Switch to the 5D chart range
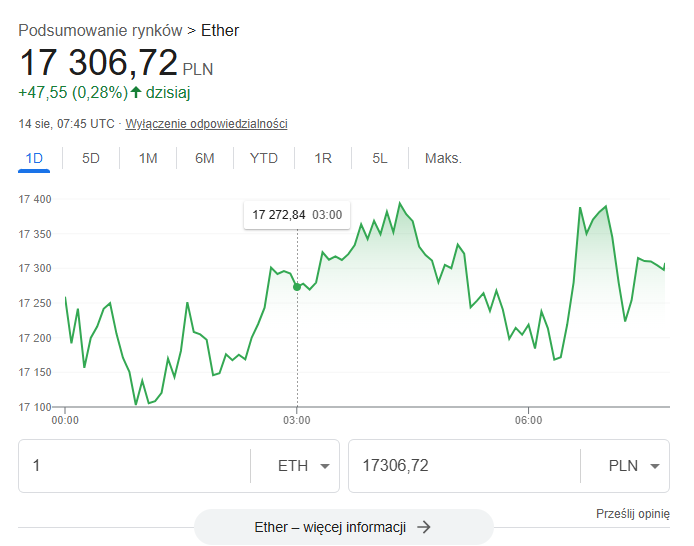The image size is (694, 546). (x=91, y=158)
